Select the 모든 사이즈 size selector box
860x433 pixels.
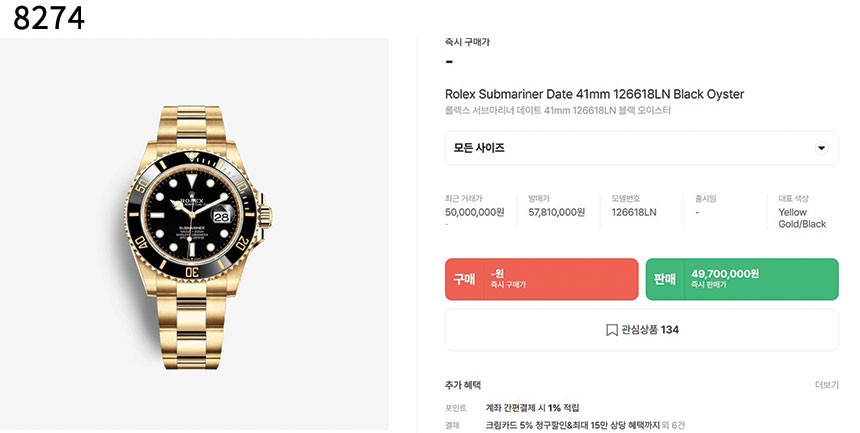(x=641, y=148)
